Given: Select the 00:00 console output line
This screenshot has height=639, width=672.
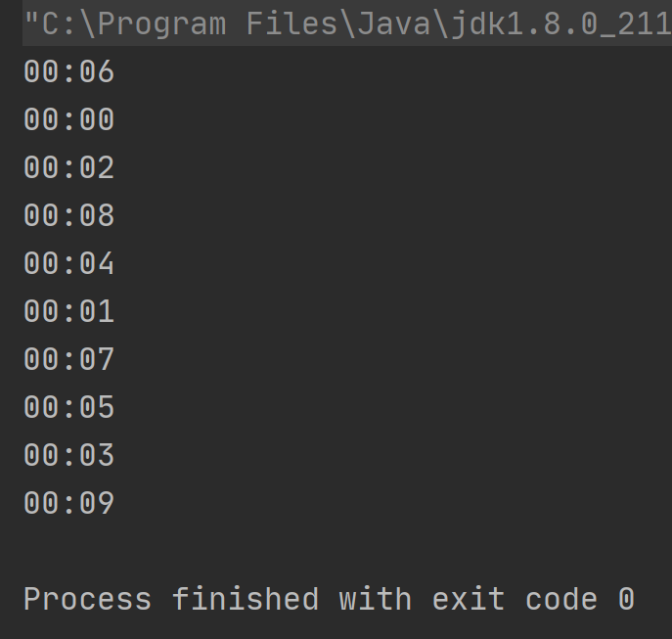Looking at the screenshot, I should [x=69, y=119].
